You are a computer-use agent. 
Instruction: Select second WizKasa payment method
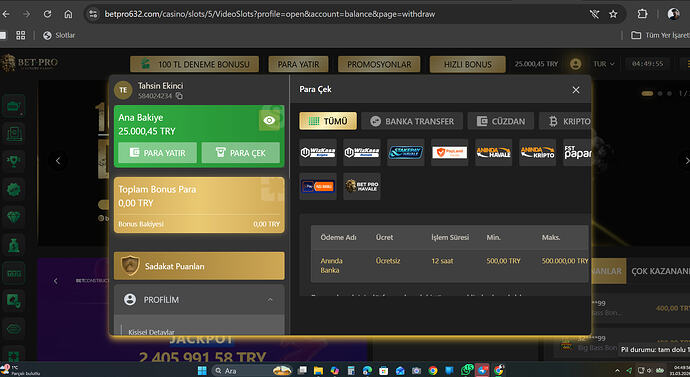click(362, 152)
